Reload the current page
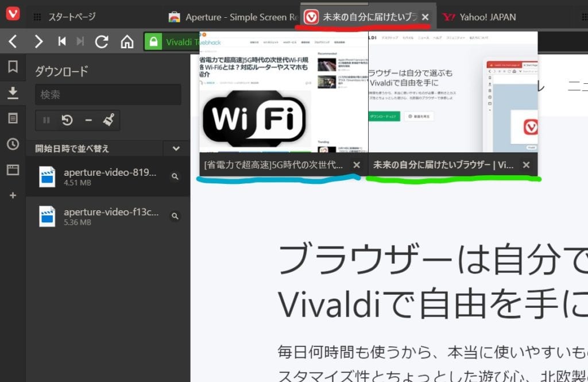Screen dimensions: 588x382 coord(102,42)
